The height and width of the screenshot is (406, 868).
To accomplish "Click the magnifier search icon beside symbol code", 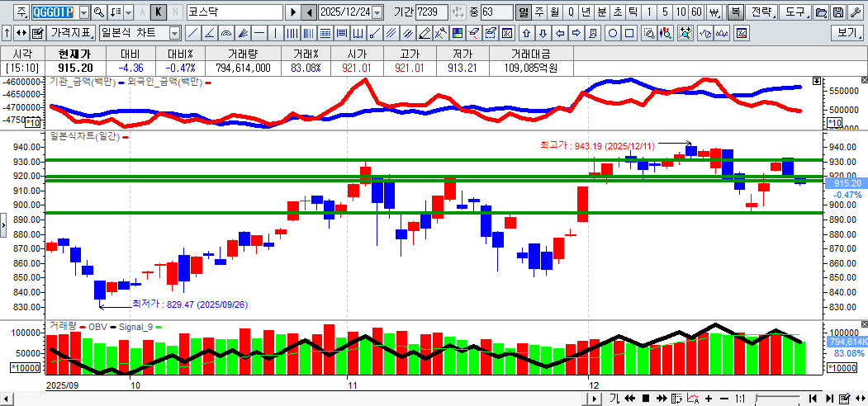I will (x=99, y=12).
